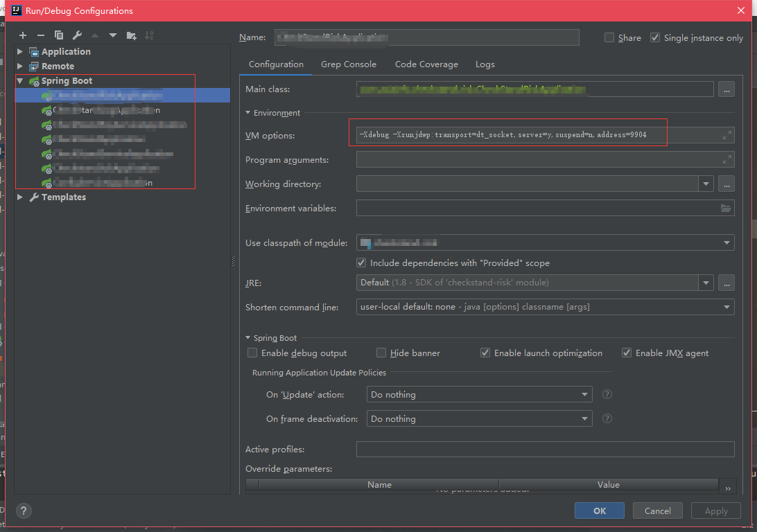
Task: Open edit defaults wrench icon in toolbar
Action: click(x=77, y=35)
